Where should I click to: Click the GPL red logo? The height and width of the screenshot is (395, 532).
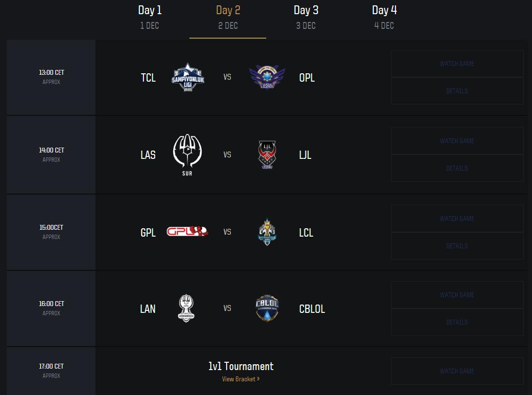(187, 232)
